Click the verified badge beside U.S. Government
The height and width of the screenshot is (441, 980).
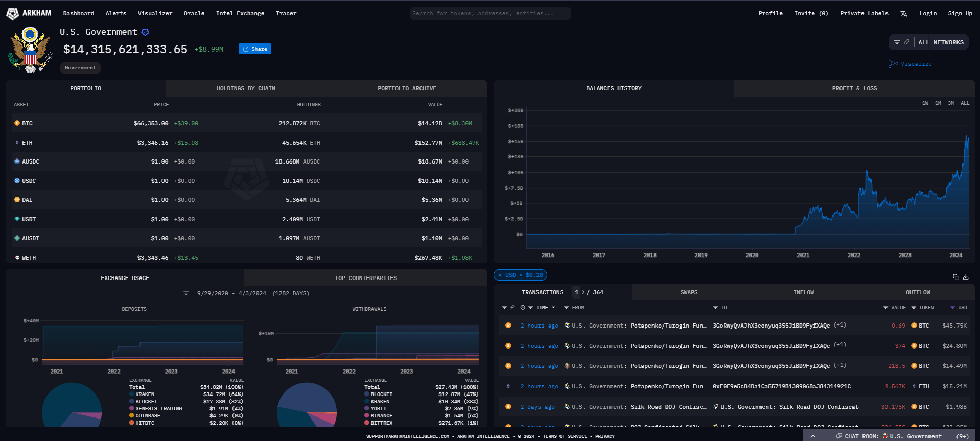(145, 32)
